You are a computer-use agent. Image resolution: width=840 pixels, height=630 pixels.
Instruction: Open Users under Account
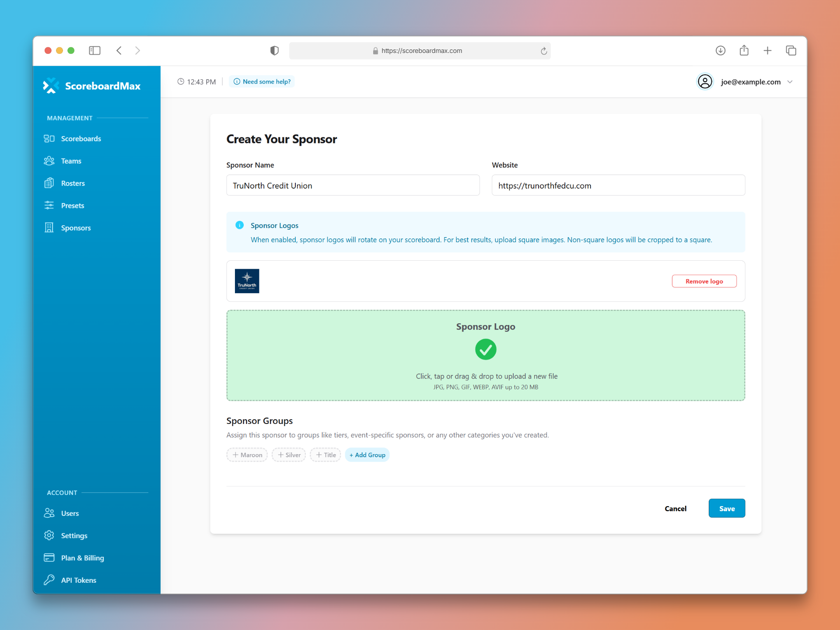click(x=70, y=513)
